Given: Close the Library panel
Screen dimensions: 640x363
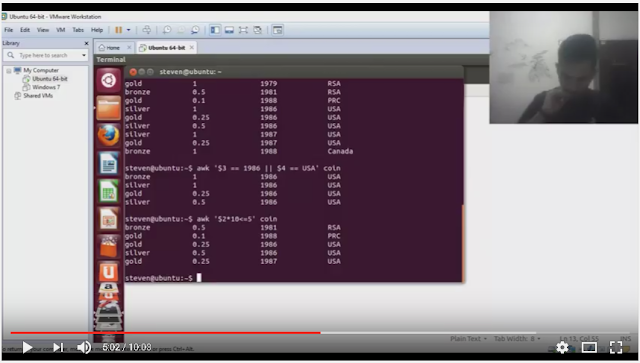Looking at the screenshot, I should pyautogui.click(x=86, y=43).
